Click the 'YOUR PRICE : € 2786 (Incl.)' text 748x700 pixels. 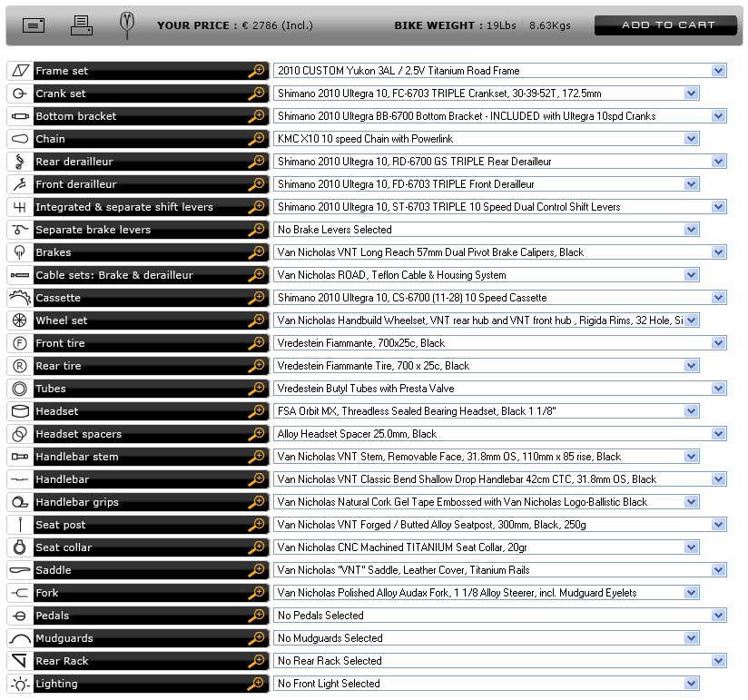(x=235, y=25)
